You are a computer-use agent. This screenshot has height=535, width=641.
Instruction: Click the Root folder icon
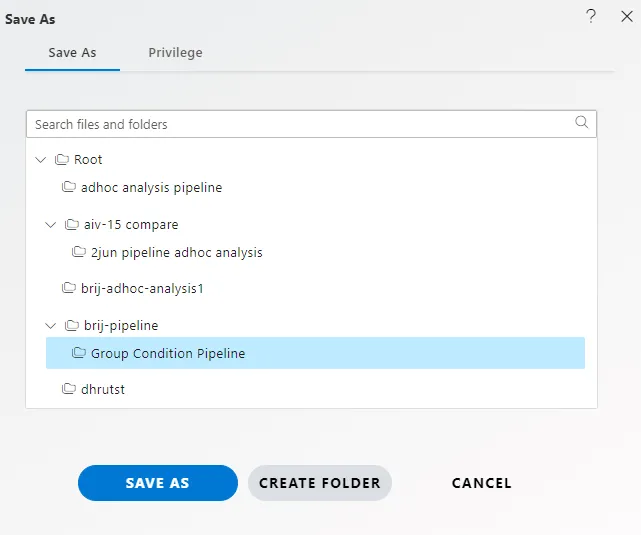coord(62,159)
